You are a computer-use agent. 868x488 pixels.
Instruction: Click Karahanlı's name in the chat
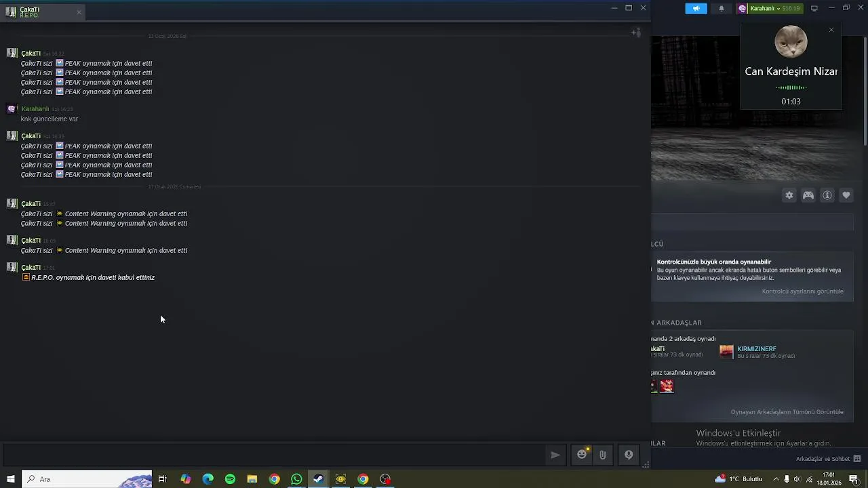(35, 109)
